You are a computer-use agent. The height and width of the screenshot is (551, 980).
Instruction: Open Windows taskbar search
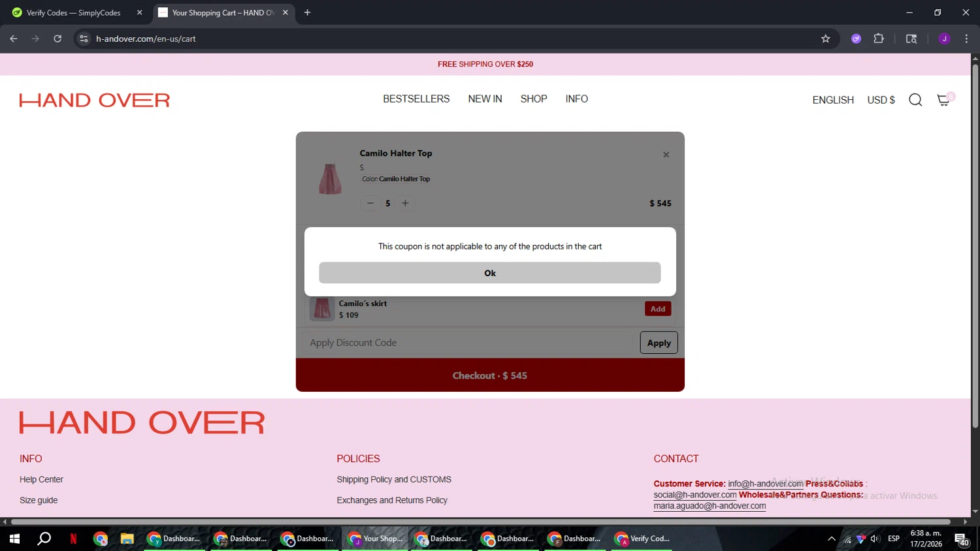coord(44,539)
